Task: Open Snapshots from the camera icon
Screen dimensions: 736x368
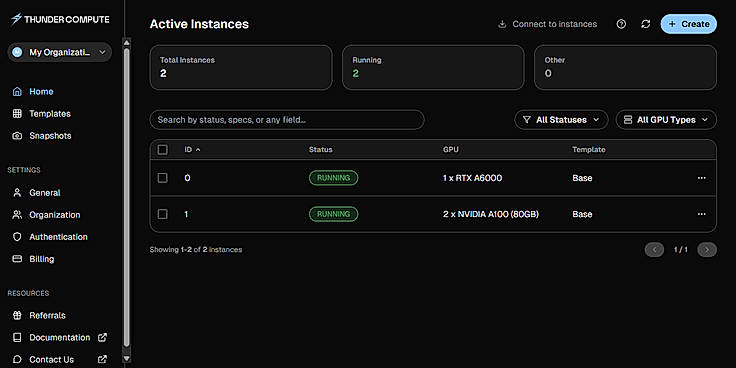Action: (17, 136)
